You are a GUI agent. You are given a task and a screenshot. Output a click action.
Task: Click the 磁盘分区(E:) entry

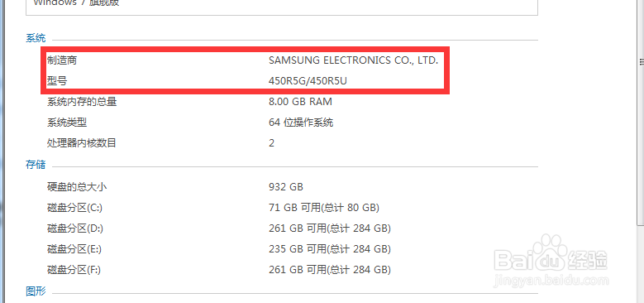tap(74, 249)
